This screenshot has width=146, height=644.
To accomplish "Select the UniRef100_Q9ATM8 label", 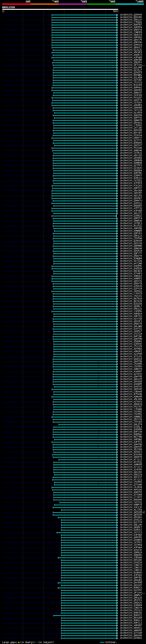I will (131, 339).
